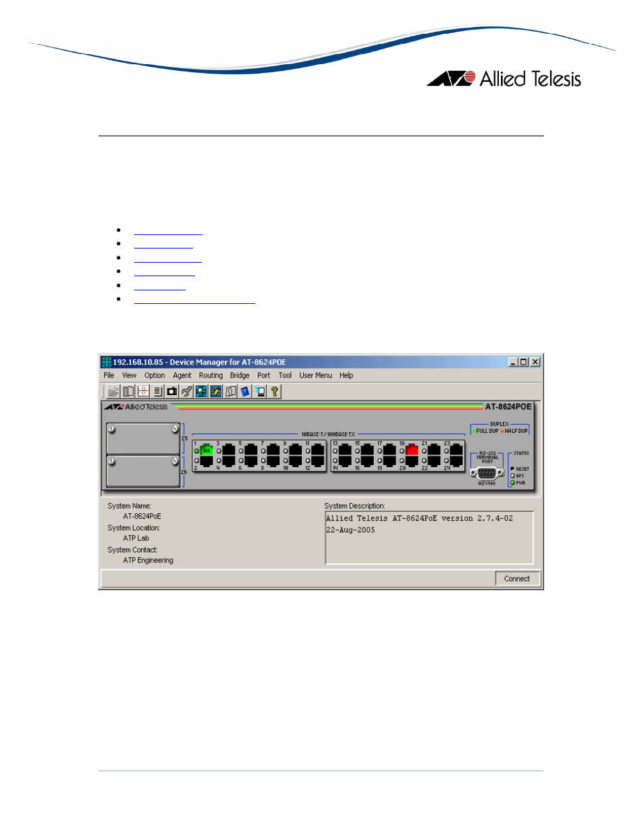Select green active port 1

click(x=207, y=450)
